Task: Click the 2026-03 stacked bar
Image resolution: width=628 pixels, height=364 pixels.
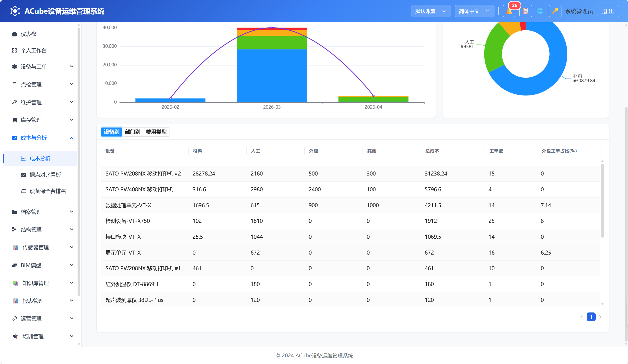Action: point(272,65)
